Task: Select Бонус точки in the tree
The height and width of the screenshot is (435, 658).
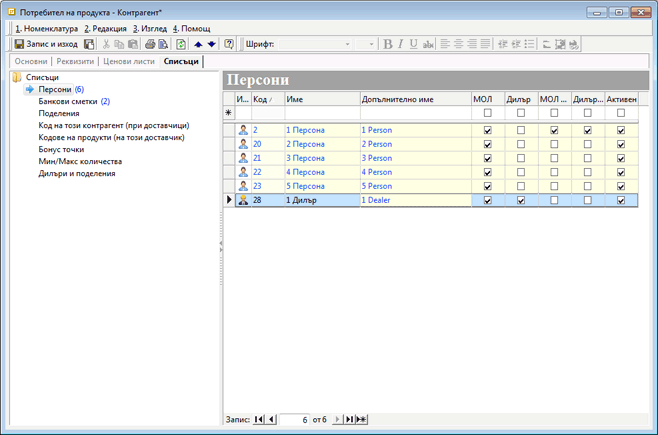Action: (x=61, y=149)
